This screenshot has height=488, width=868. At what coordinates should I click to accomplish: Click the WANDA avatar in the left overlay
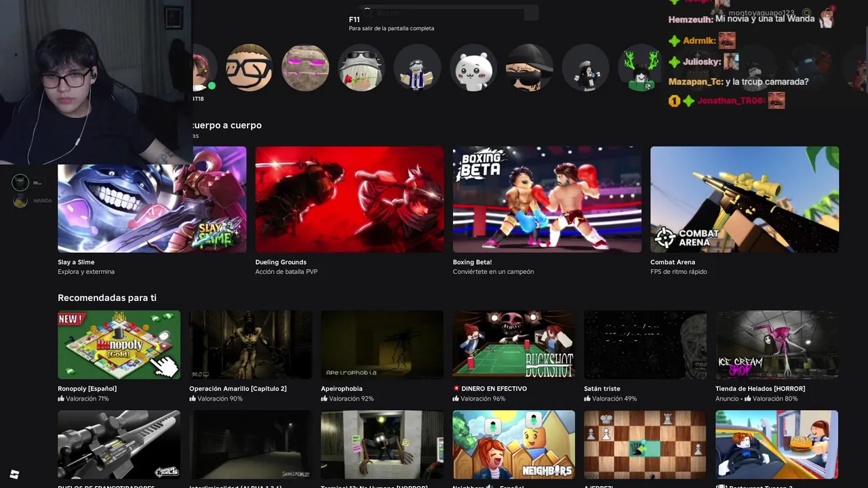pyautogui.click(x=20, y=201)
